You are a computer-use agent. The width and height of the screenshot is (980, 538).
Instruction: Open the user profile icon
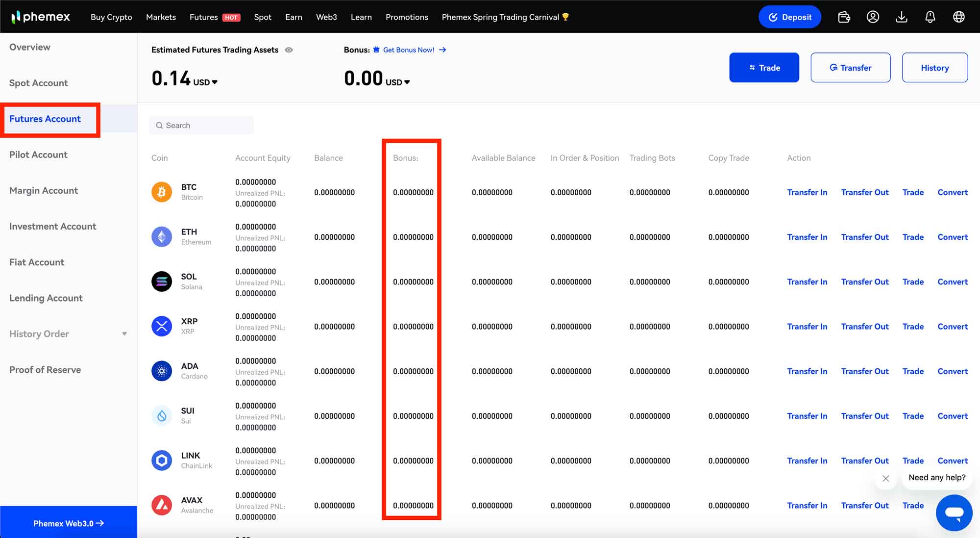[x=873, y=17]
